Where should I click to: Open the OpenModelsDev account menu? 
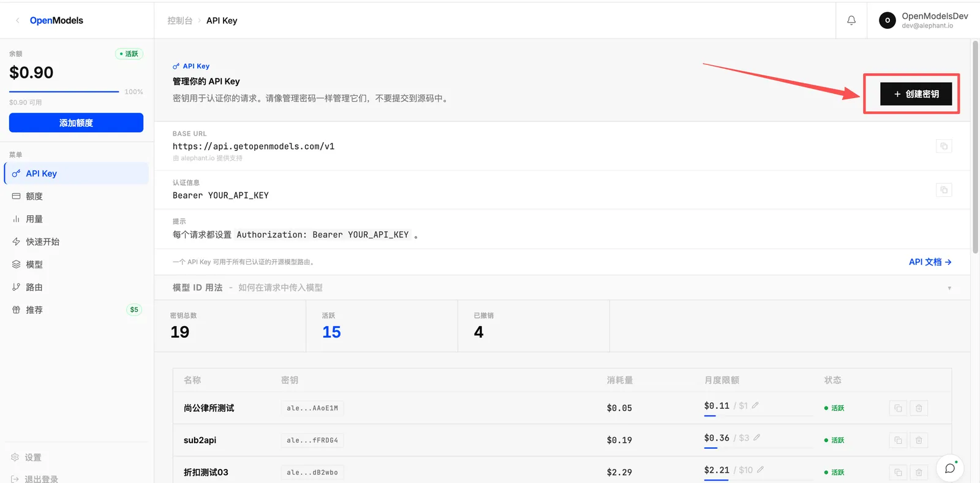924,20
